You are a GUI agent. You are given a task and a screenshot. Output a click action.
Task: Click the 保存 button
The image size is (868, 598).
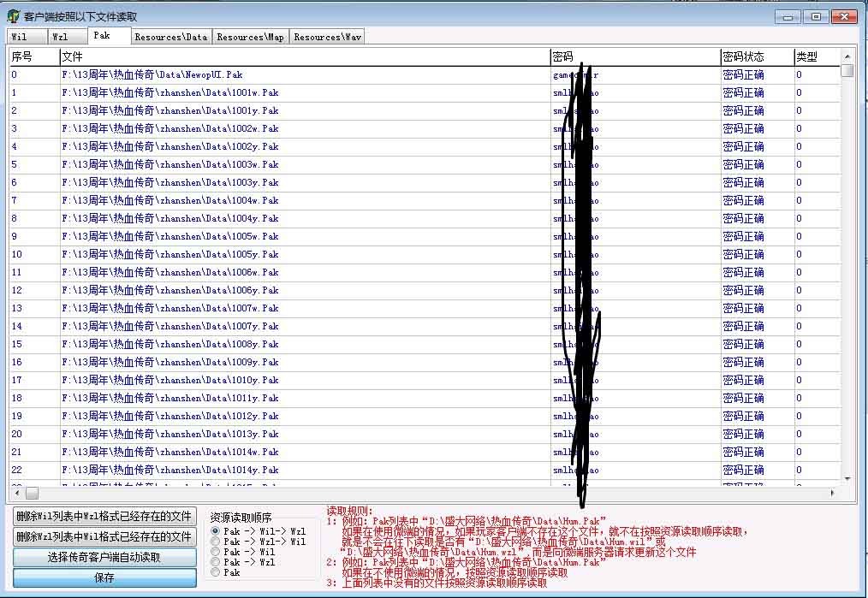click(x=104, y=577)
